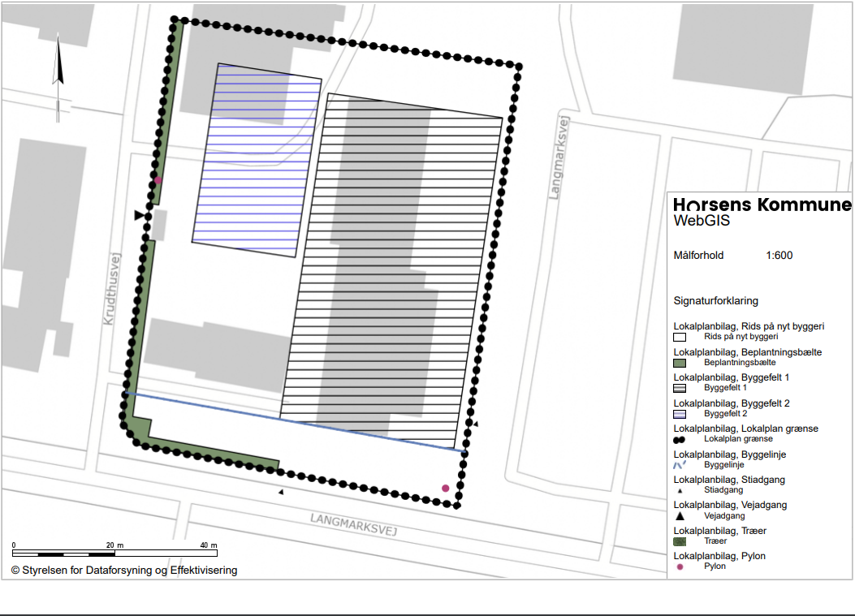This screenshot has width=855, height=616.
Task: Click the Stiadgang triangle above the Langmarksvej street name
Action: [x=281, y=492]
